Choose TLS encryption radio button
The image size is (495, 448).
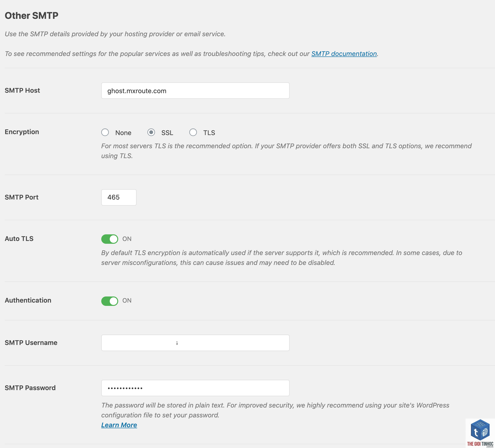click(x=193, y=132)
